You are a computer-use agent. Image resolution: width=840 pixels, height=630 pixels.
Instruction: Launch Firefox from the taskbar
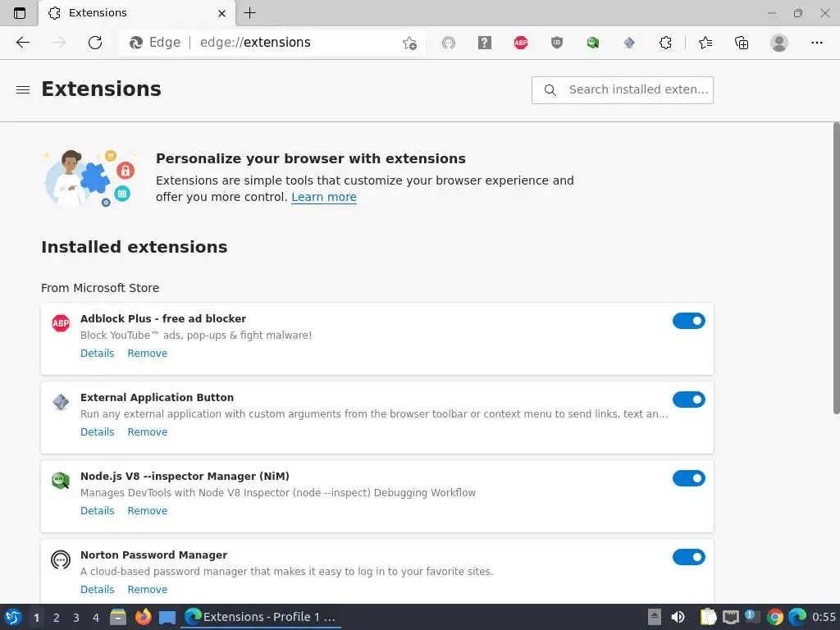point(143,617)
